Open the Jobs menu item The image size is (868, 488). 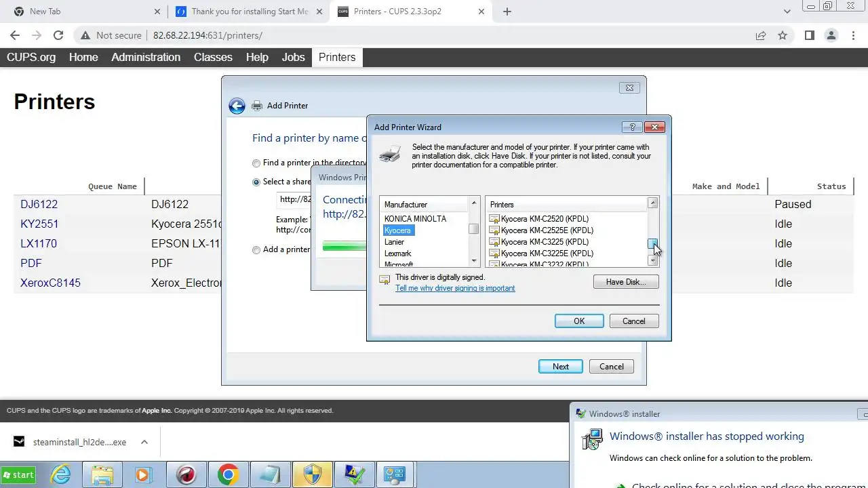point(293,58)
